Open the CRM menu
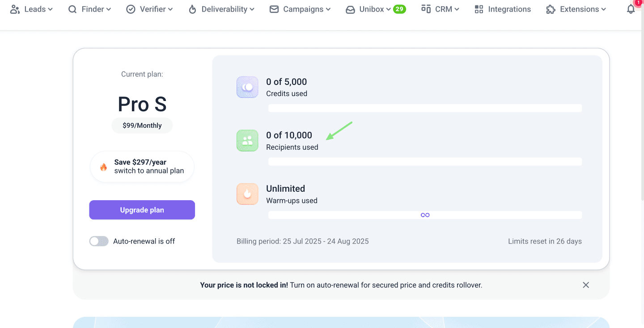 [441, 9]
